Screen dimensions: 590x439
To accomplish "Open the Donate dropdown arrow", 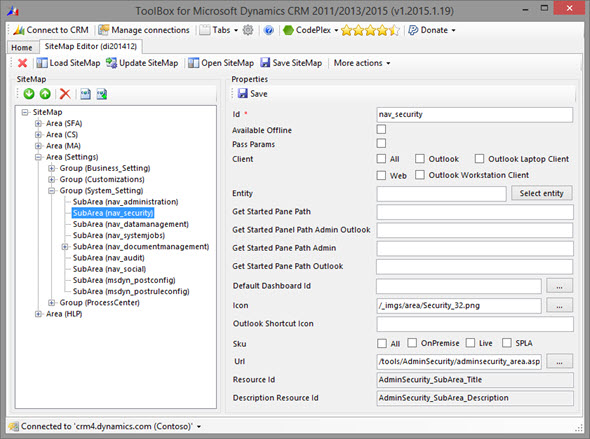I will [453, 30].
